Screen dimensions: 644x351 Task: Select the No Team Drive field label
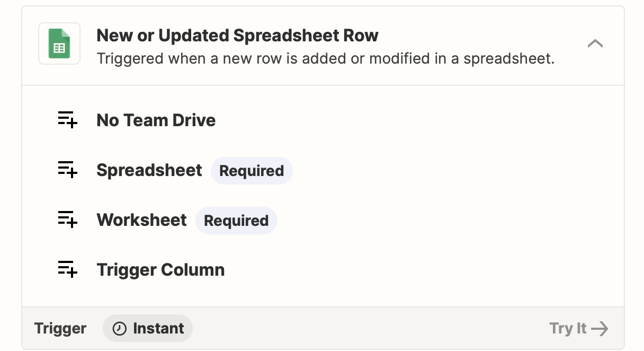[x=156, y=120]
